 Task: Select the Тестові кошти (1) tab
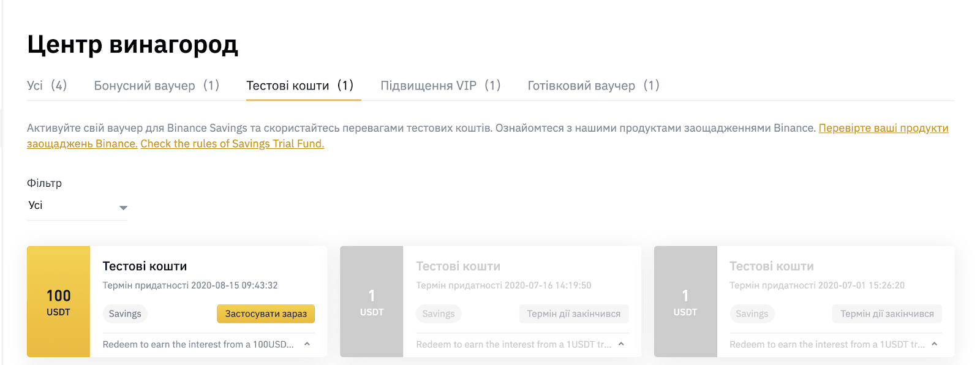coord(300,86)
